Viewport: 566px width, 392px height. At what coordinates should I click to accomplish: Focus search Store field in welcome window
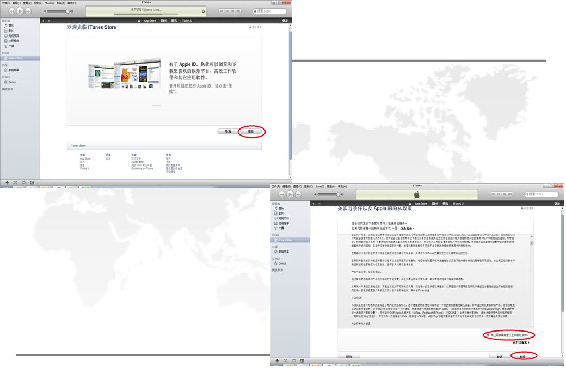269,11
